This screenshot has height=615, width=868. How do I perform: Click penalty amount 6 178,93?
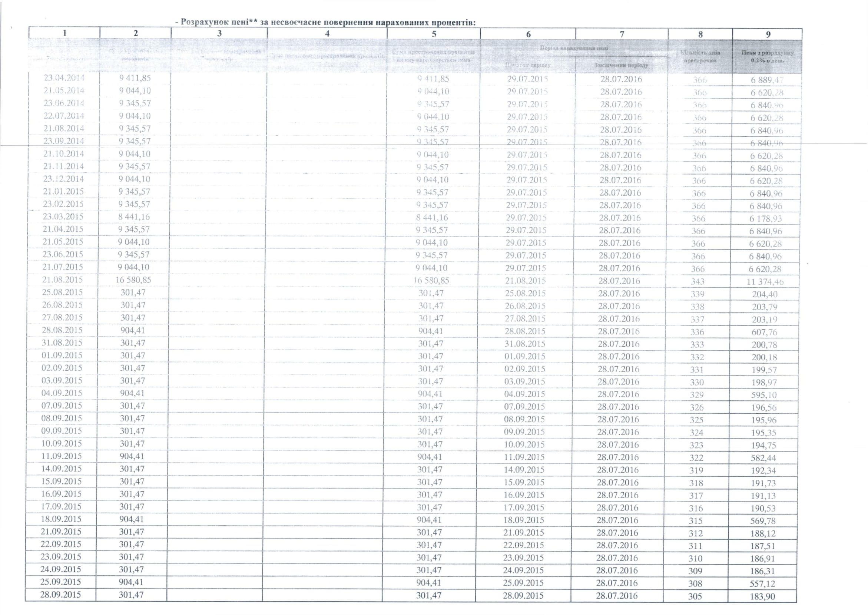[x=766, y=219]
